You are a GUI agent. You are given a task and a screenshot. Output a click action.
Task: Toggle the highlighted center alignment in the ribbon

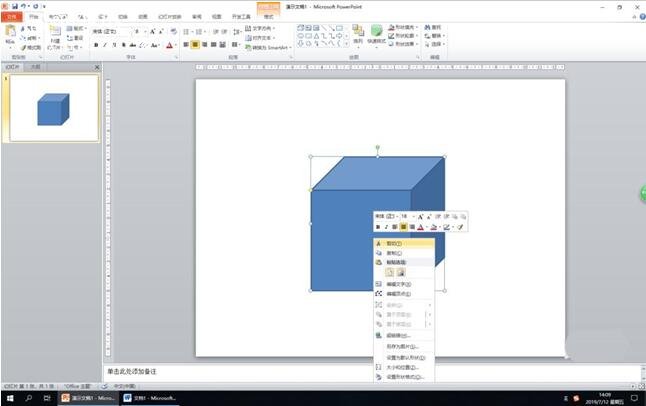pos(195,45)
